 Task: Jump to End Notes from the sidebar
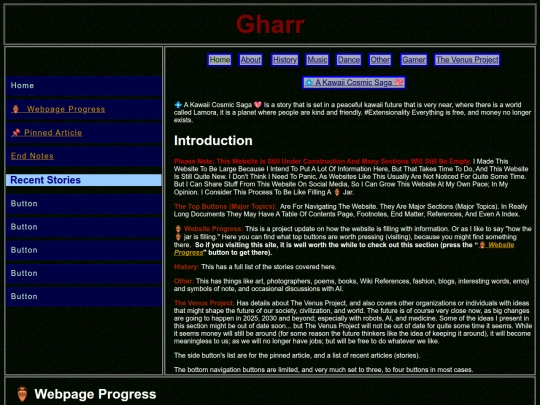click(84, 156)
